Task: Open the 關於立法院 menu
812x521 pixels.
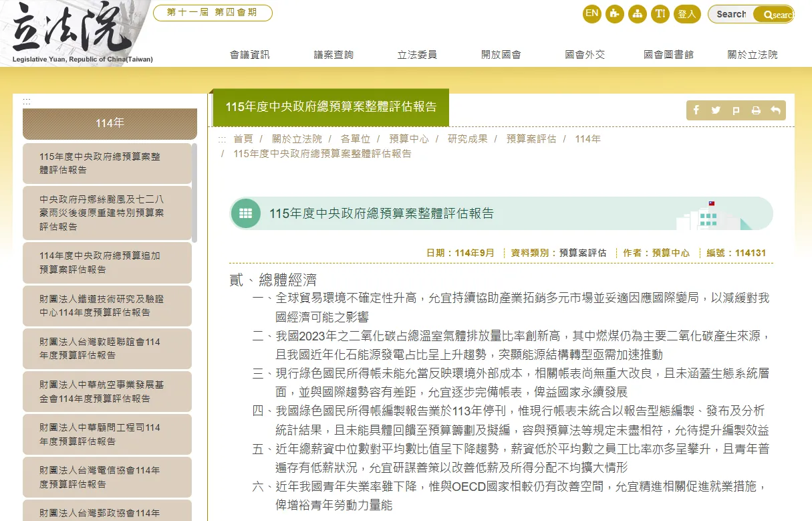Action: [x=753, y=55]
